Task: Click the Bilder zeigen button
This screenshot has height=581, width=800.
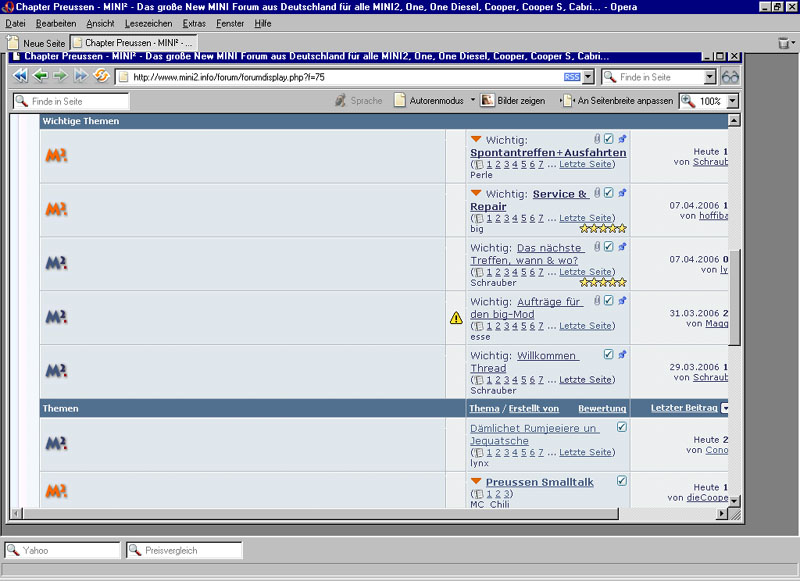Action: 513,101
